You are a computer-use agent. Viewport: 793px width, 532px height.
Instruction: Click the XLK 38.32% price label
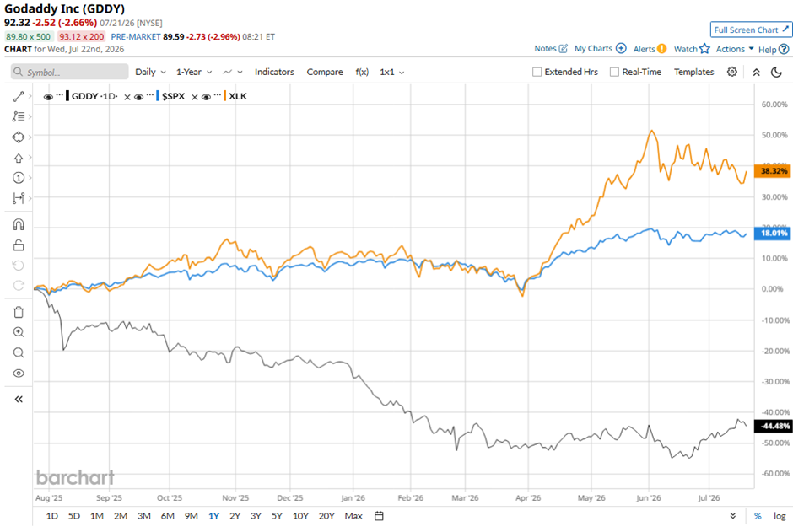pos(773,171)
